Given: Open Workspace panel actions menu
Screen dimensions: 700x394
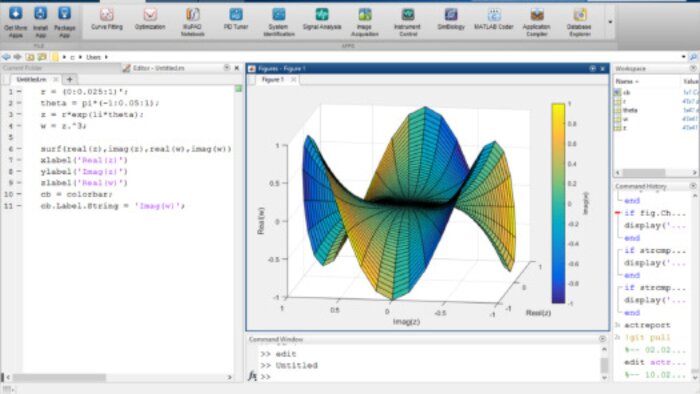Looking at the screenshot, I should pyautogui.click(x=693, y=68).
